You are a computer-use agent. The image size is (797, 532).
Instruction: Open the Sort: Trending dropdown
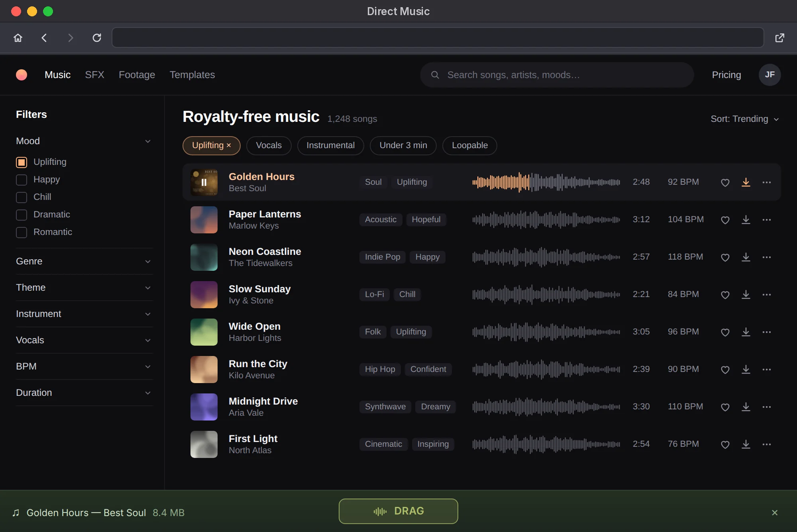click(x=744, y=119)
